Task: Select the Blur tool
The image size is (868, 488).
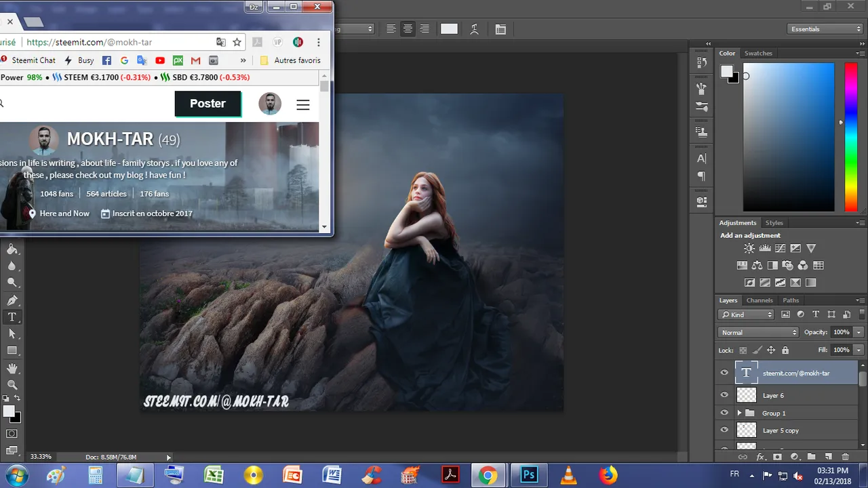Action: (x=12, y=266)
